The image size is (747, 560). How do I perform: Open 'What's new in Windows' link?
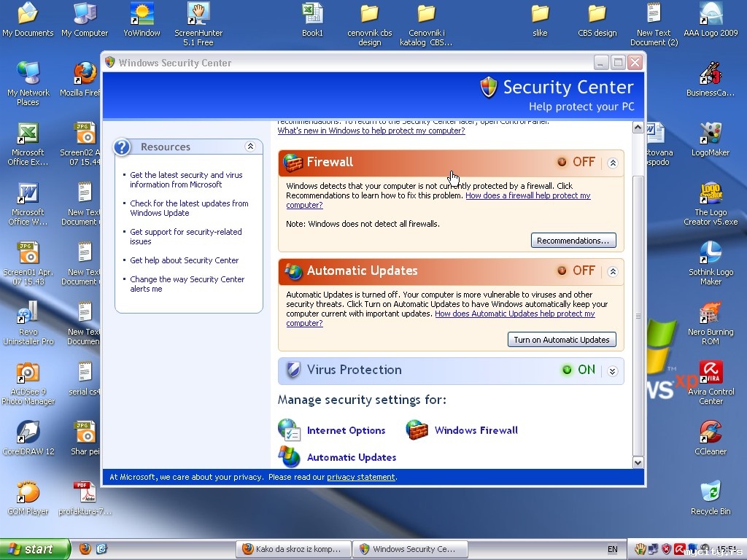click(371, 131)
